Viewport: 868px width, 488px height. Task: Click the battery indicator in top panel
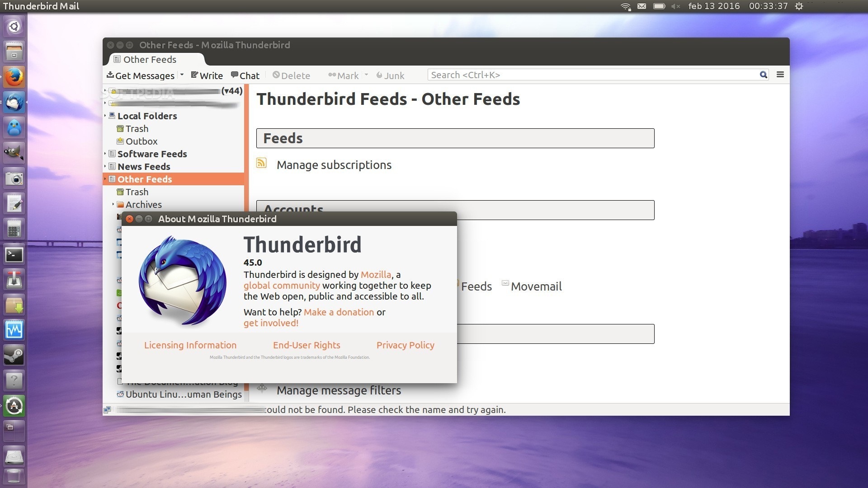tap(659, 6)
